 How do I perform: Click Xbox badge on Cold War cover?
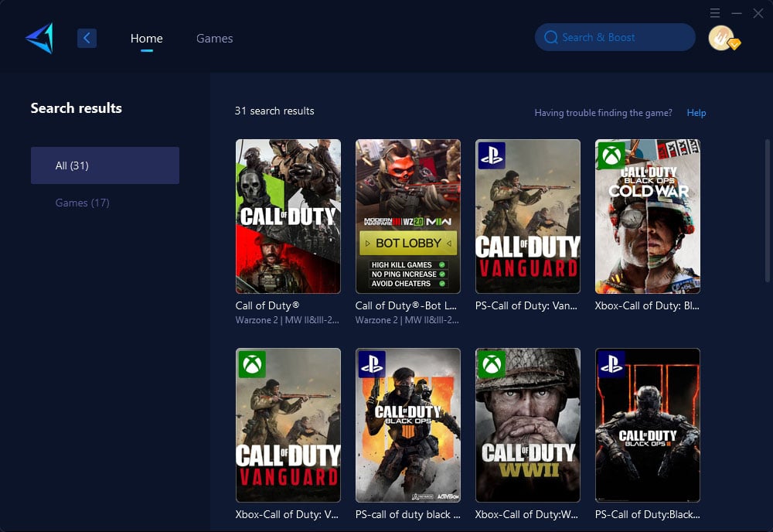point(611,155)
